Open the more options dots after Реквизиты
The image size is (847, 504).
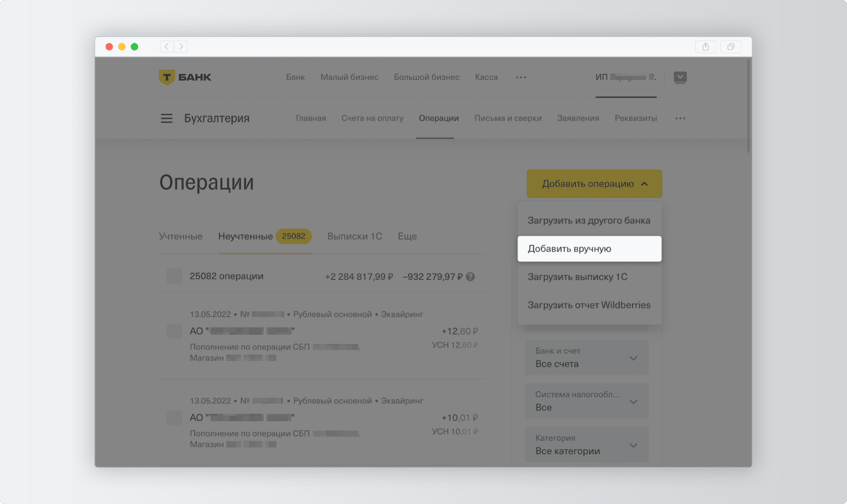click(680, 118)
